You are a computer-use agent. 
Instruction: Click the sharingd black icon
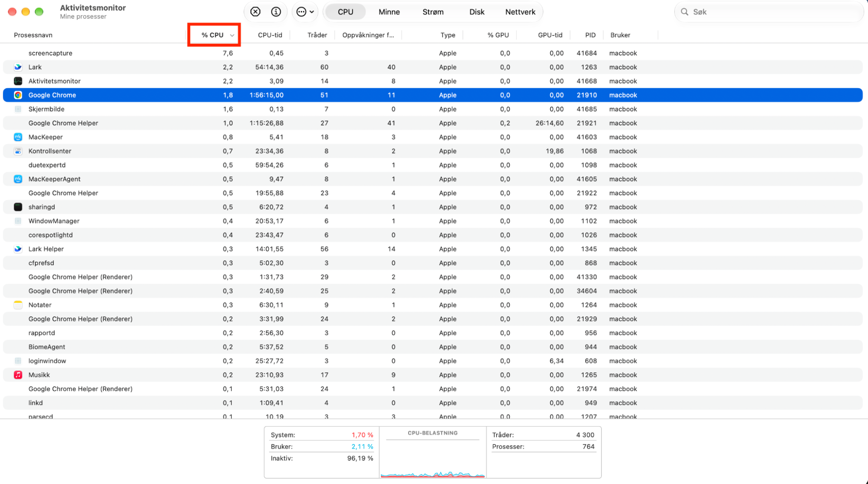(x=18, y=207)
